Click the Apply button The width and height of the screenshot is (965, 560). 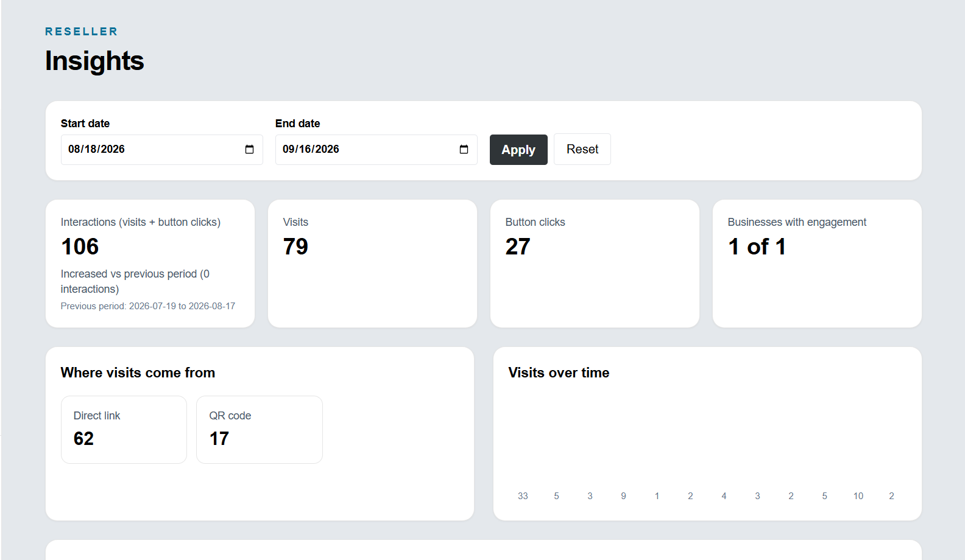point(518,150)
